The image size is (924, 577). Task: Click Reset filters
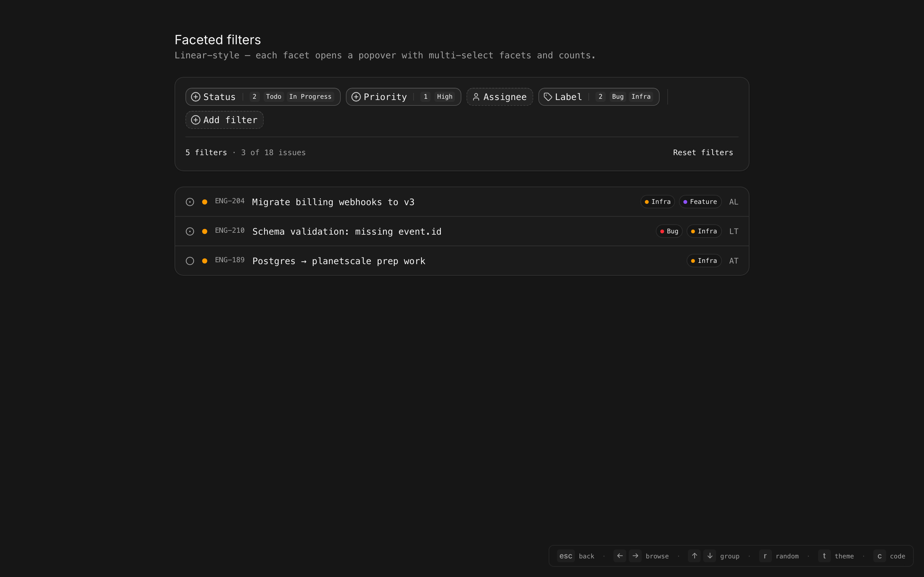click(703, 153)
